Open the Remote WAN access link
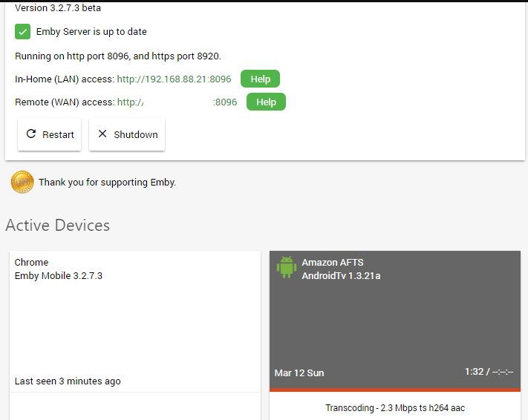Image resolution: width=528 pixels, height=420 pixels. click(177, 102)
